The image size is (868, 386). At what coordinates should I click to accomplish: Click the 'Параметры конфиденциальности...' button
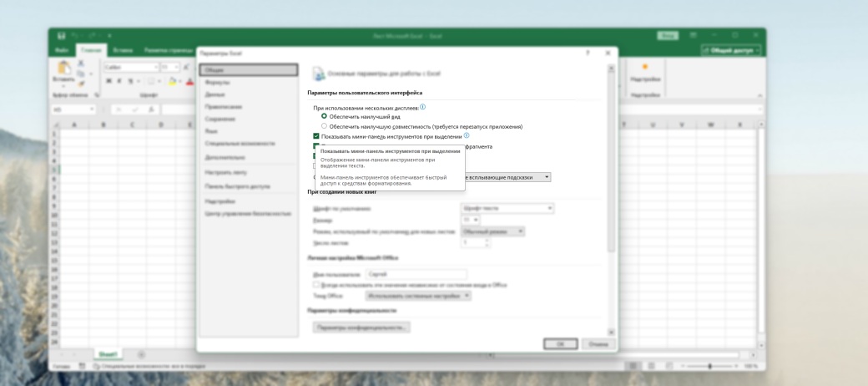pyautogui.click(x=361, y=327)
